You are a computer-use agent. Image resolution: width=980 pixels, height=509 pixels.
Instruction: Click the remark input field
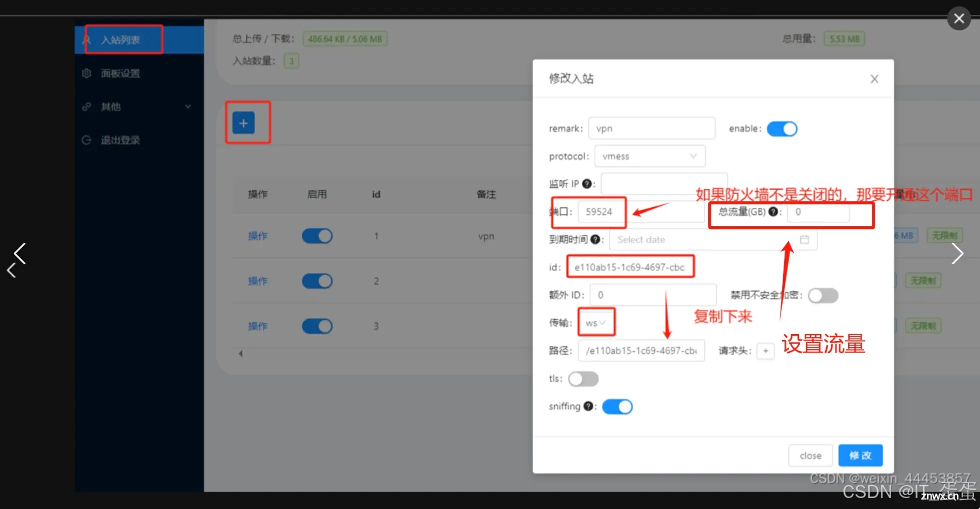[x=652, y=128]
